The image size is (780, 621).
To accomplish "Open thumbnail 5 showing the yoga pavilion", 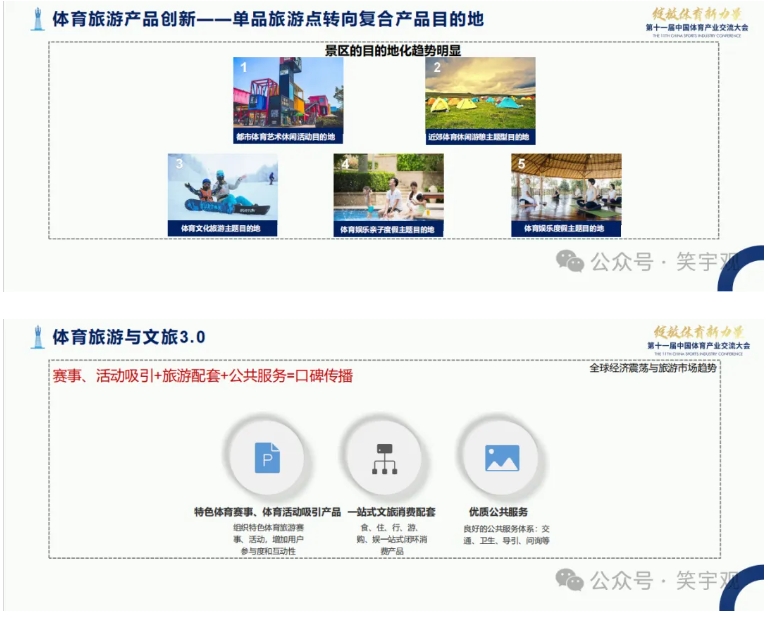I will [566, 188].
